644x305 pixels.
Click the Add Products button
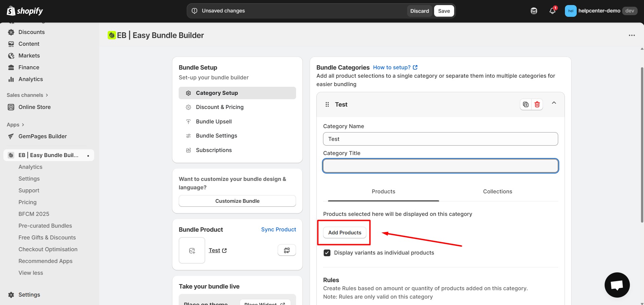(345, 233)
